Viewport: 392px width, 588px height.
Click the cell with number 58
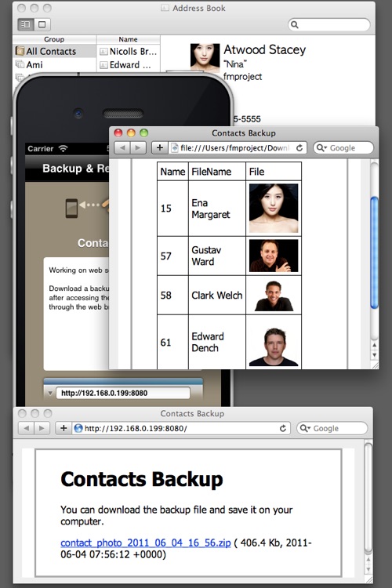pyautogui.click(x=172, y=296)
